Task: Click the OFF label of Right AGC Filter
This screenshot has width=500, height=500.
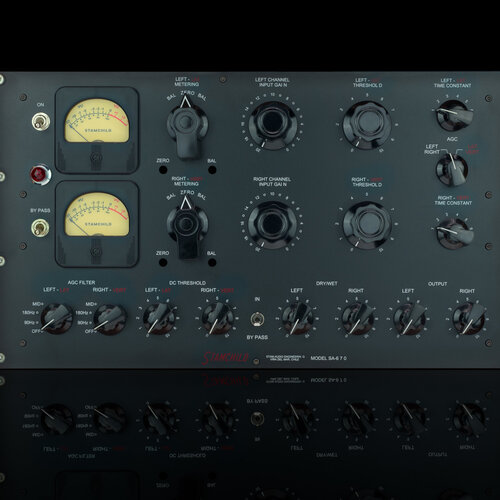Action: [x=90, y=331]
